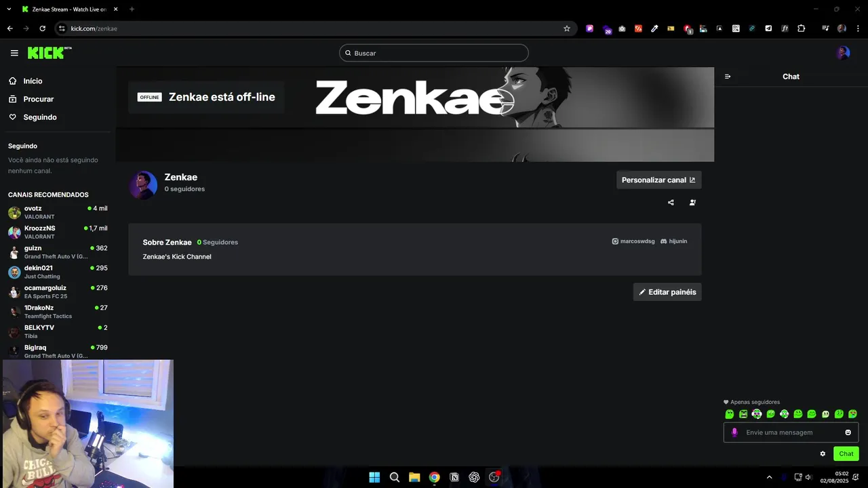Click the camera screenshot extension icon
Screen dimensions: 868x488
pos(622,28)
